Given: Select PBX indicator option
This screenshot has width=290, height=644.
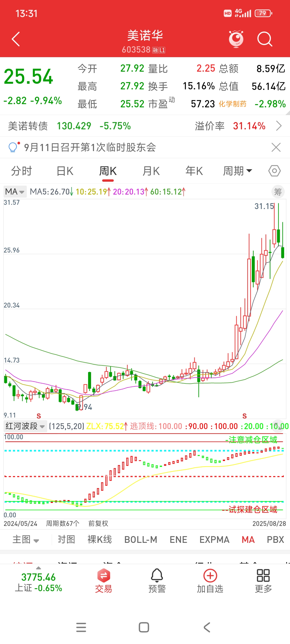Looking at the screenshot, I should (275, 539).
